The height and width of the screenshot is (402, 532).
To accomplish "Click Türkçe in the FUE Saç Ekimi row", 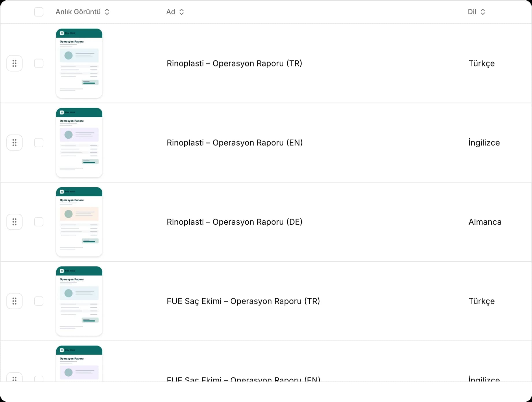I will coord(482,301).
